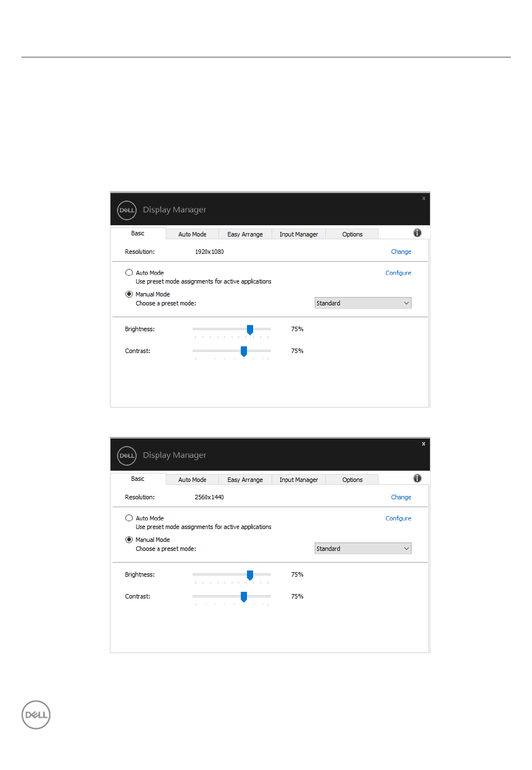Click Contrast slider handle in 2560x1440 window
Viewport: 532px width, 770px height.
click(x=244, y=597)
